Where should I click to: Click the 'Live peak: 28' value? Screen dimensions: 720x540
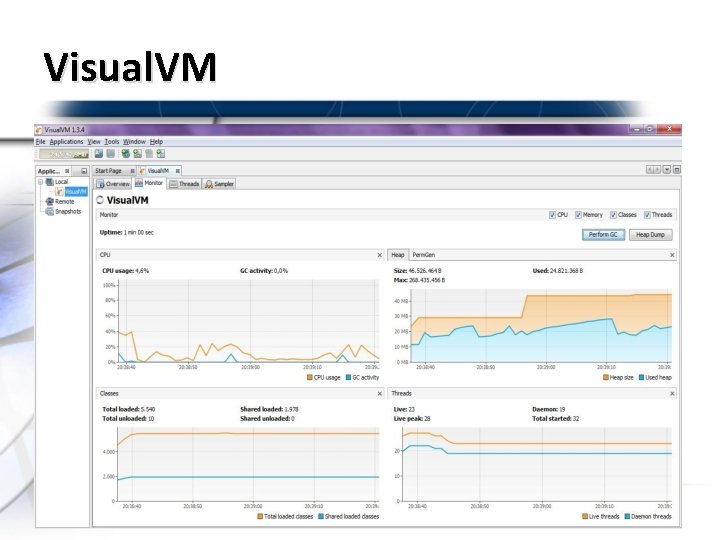tap(412, 419)
